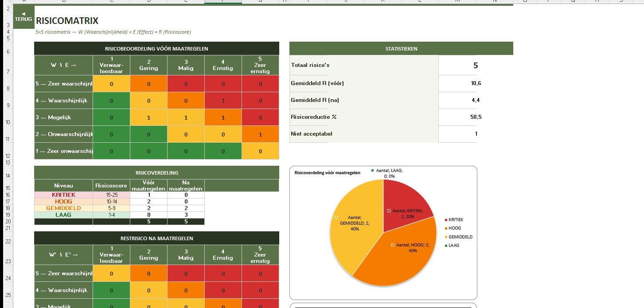The image size is (644, 308).
Task: Select the HOOG legend entry in chart
Action: point(454,228)
